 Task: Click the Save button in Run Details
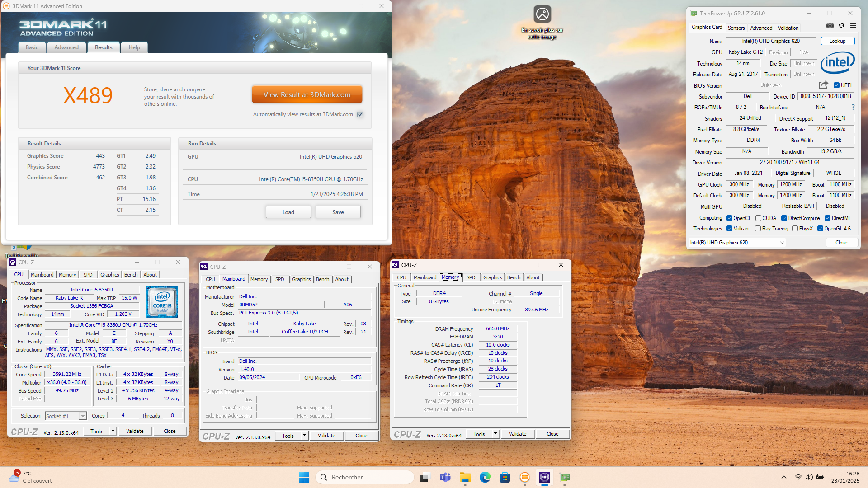338,212
